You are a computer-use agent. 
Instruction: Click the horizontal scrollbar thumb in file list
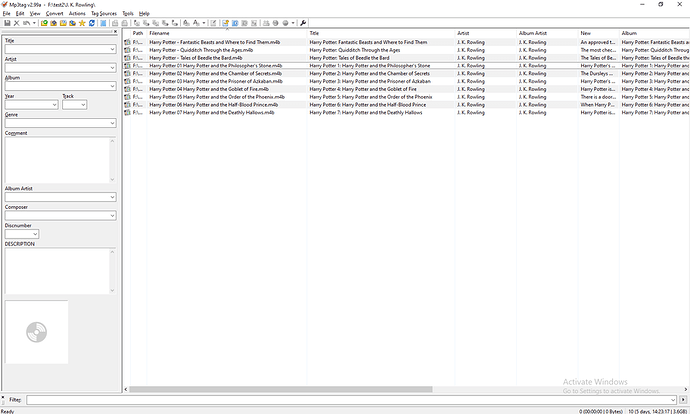point(281,389)
